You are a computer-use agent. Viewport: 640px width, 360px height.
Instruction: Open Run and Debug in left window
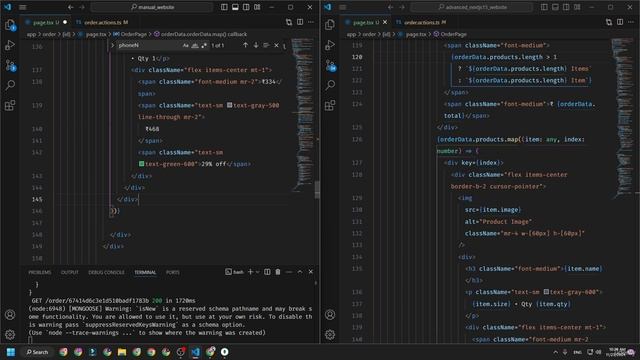(x=10, y=45)
